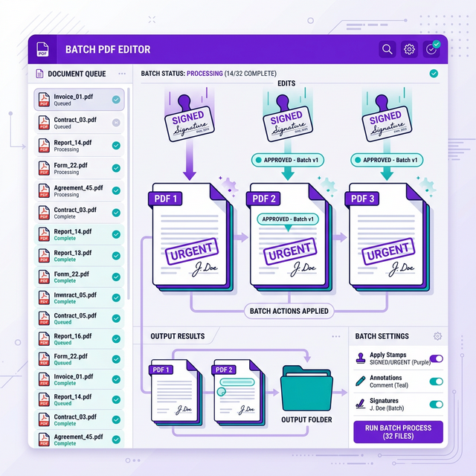Click APPROVED - Batch v1 badge above PDF 2
The image size is (476, 476).
[x=288, y=160]
